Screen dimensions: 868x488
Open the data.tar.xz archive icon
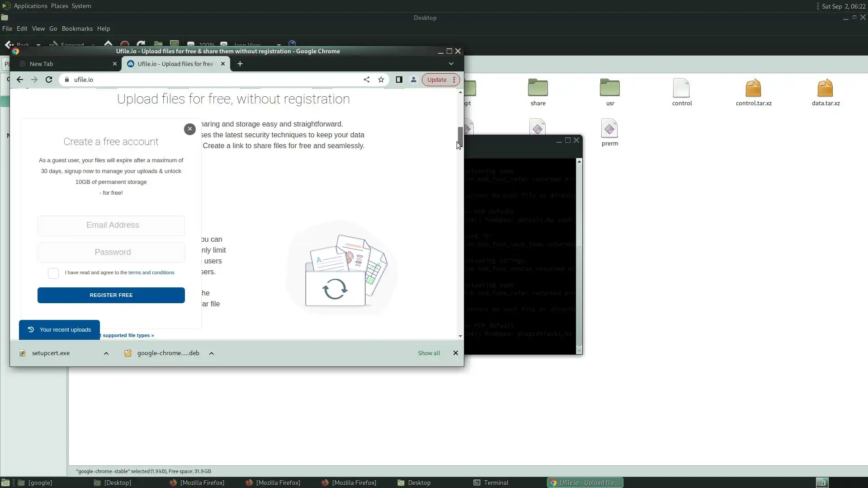825,89
